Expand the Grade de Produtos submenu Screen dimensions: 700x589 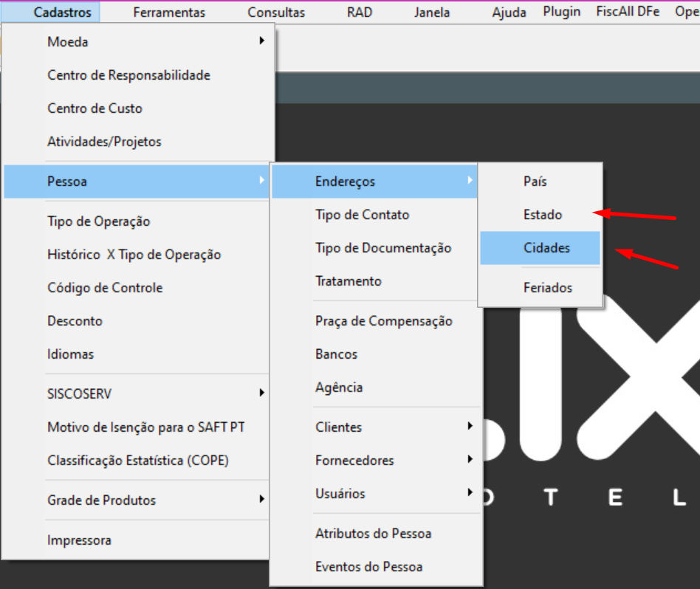pyautogui.click(x=137, y=500)
